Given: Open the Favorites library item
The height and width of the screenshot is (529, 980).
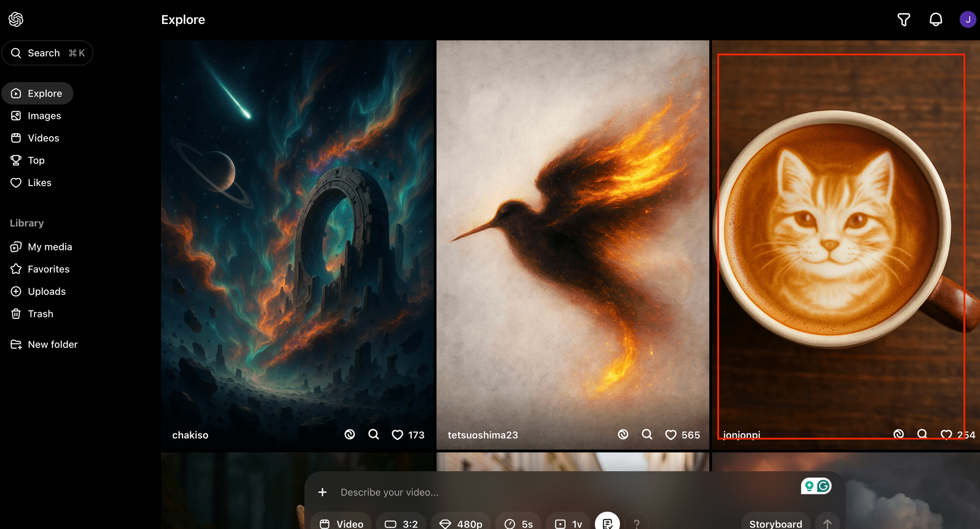Looking at the screenshot, I should 40,269.
